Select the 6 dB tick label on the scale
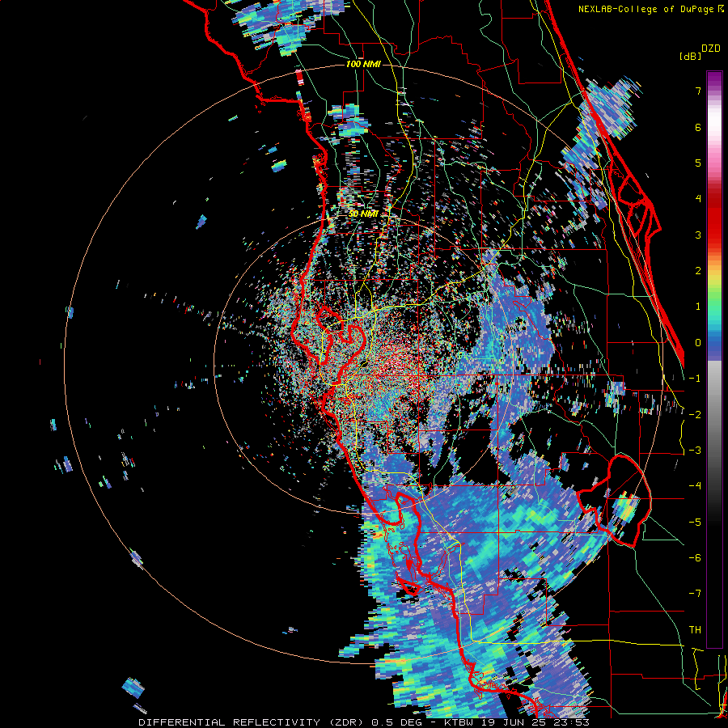Screen dimensions: 728x728 pyautogui.click(x=698, y=127)
